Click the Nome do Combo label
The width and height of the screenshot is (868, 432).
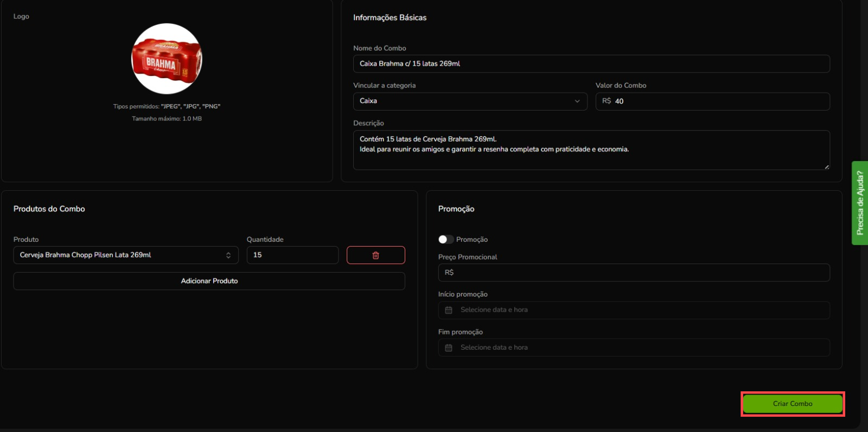point(380,48)
